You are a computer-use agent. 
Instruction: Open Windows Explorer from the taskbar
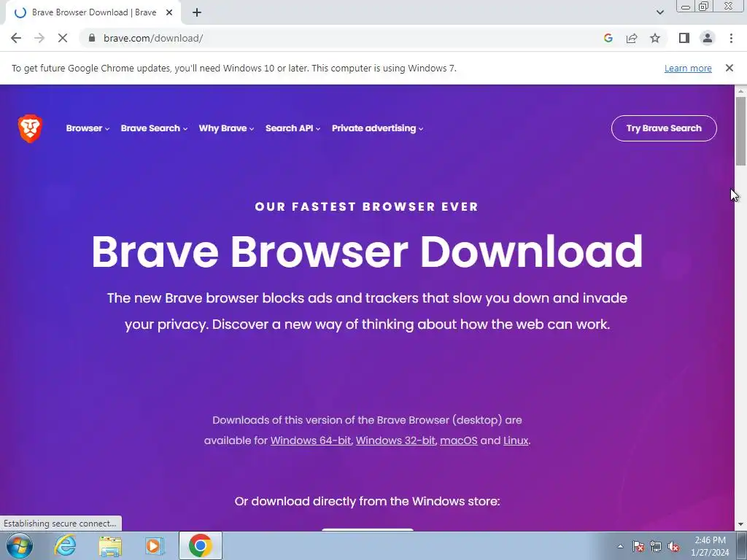110,545
